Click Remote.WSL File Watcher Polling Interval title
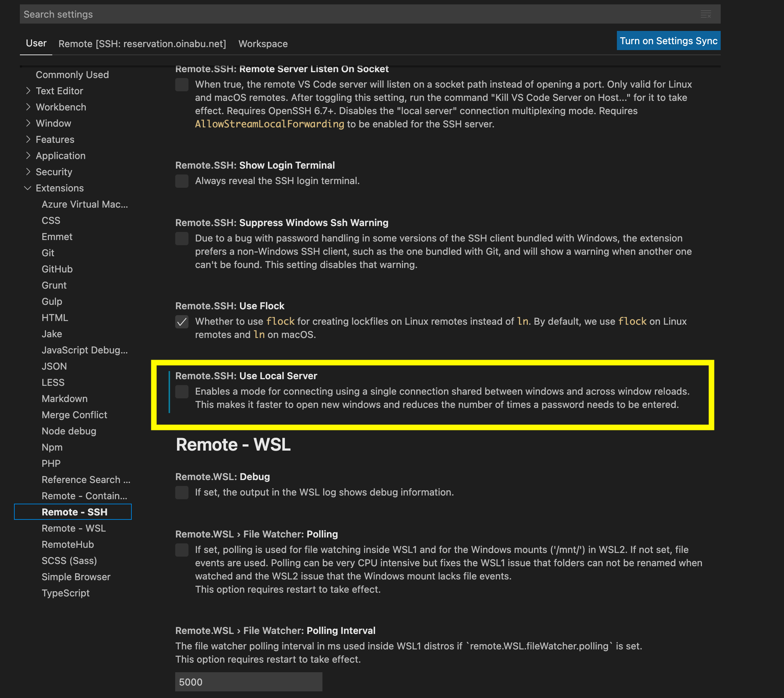Viewport: 784px width, 698px height. point(275,631)
